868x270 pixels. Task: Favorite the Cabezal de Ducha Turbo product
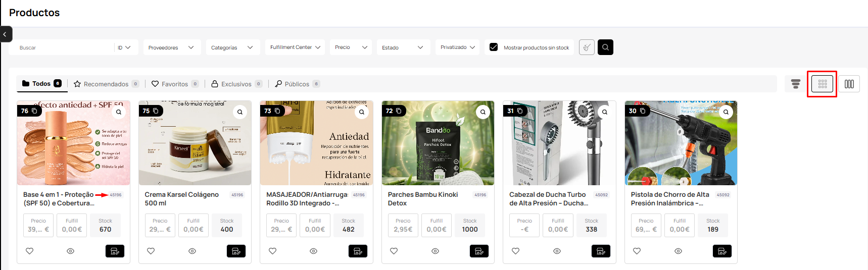point(515,251)
